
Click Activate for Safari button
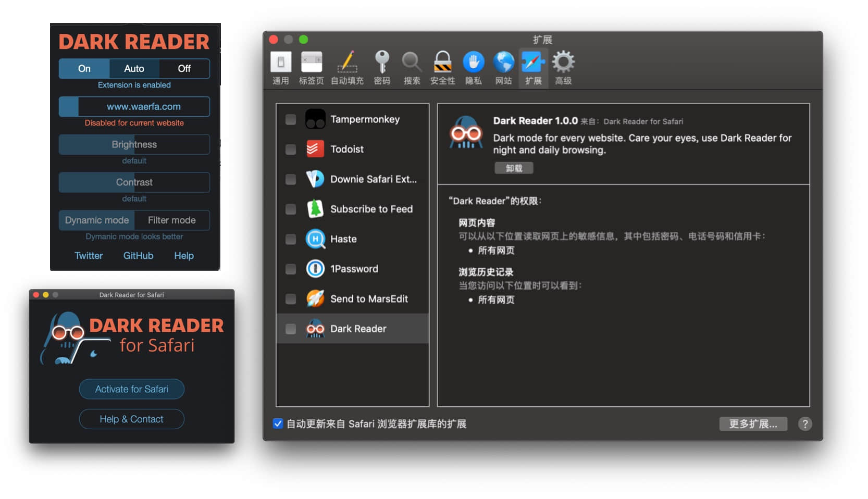(x=132, y=389)
